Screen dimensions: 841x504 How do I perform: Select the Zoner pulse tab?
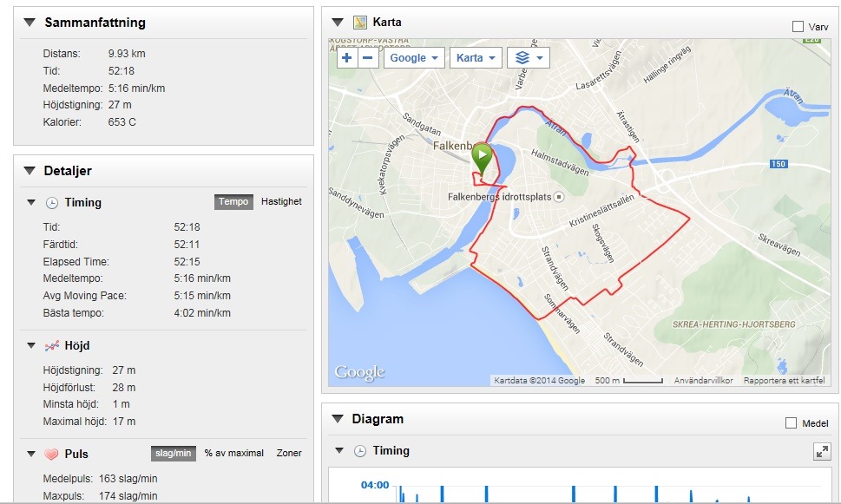289,454
